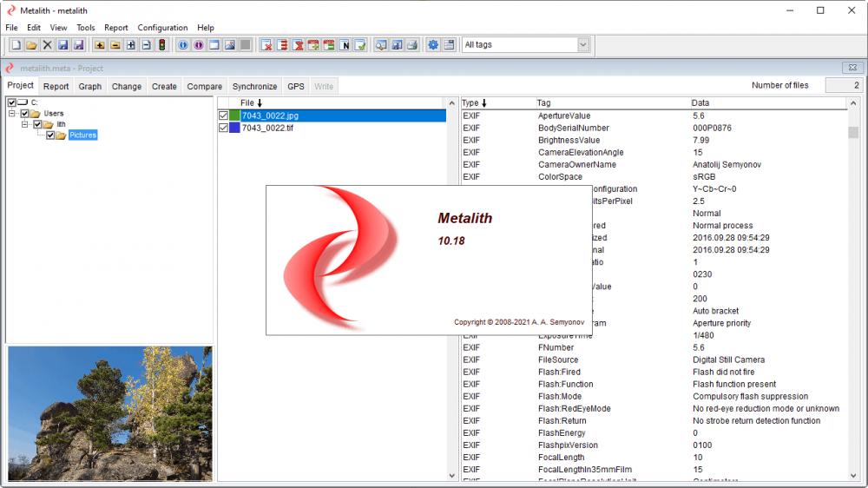Click the blank window panel toolbar icon
The height and width of the screenshot is (488, 868).
[x=214, y=45]
